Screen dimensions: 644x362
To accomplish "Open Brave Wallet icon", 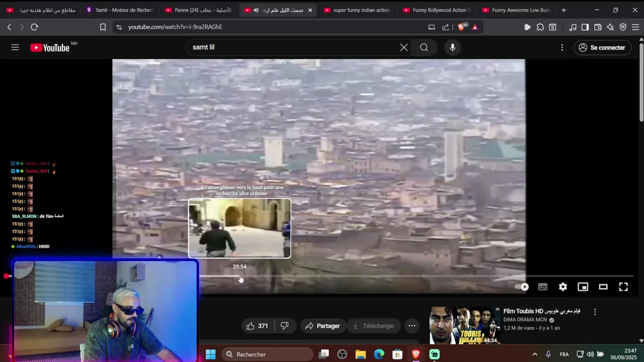I will click(598, 27).
